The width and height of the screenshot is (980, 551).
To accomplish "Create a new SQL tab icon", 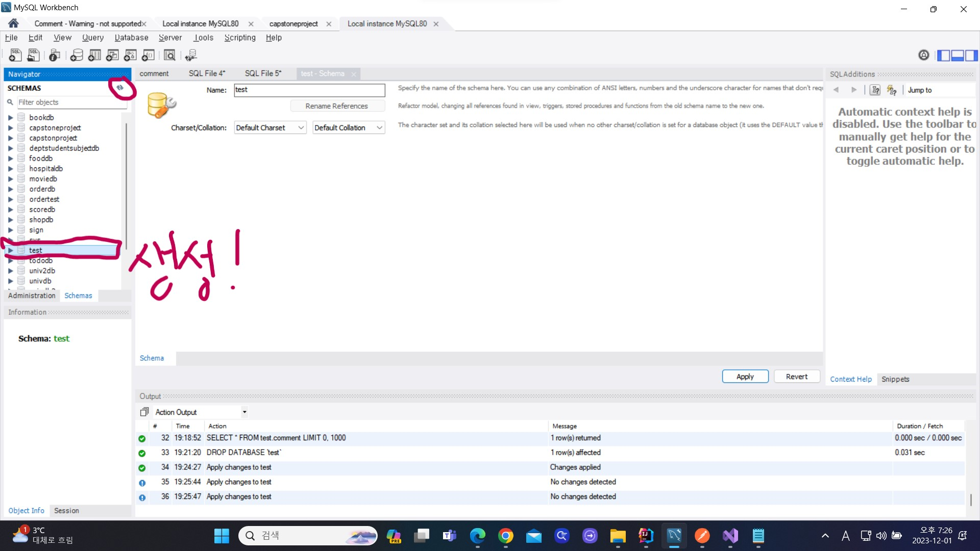I will click(15, 55).
